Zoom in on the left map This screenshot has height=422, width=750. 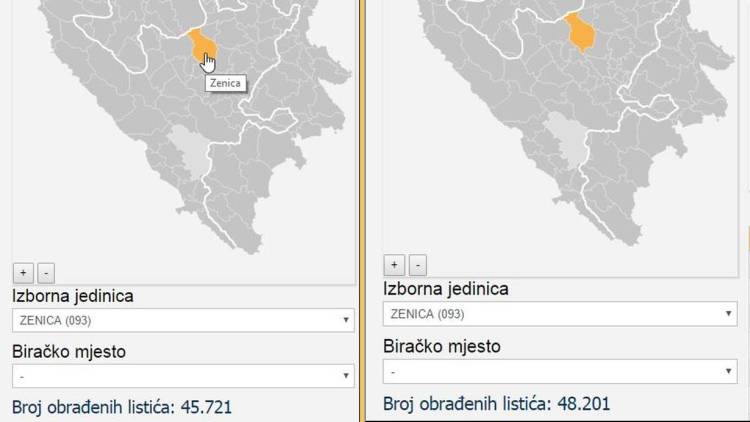tap(24, 272)
